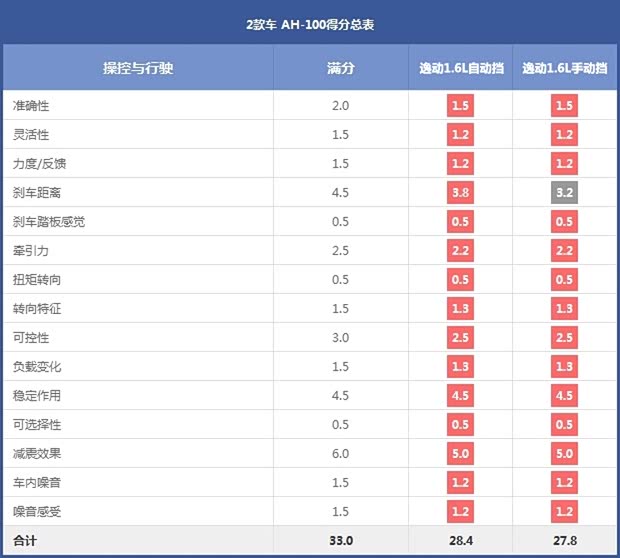Click the 可控性 row label
The image size is (620, 558).
[x=31, y=338]
